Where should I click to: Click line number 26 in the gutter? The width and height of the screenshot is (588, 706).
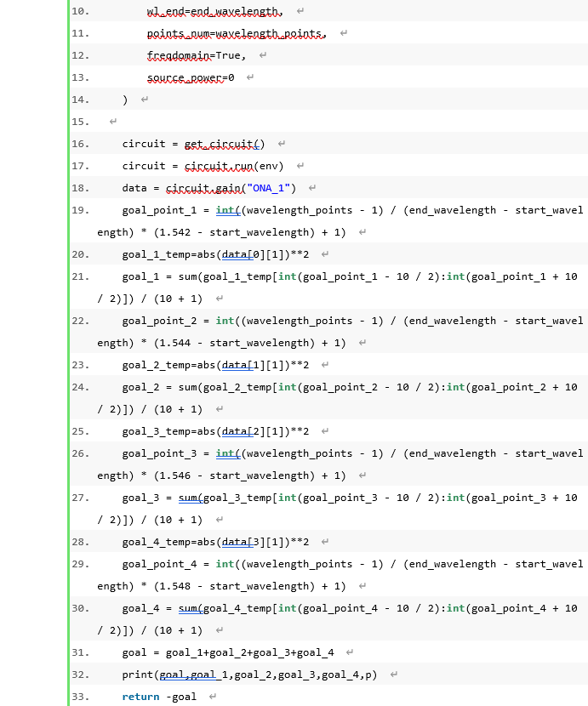[x=80, y=453]
